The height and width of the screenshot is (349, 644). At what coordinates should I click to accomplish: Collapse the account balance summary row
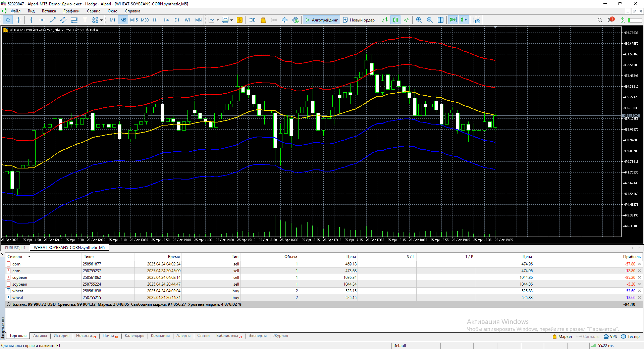(x=9, y=304)
